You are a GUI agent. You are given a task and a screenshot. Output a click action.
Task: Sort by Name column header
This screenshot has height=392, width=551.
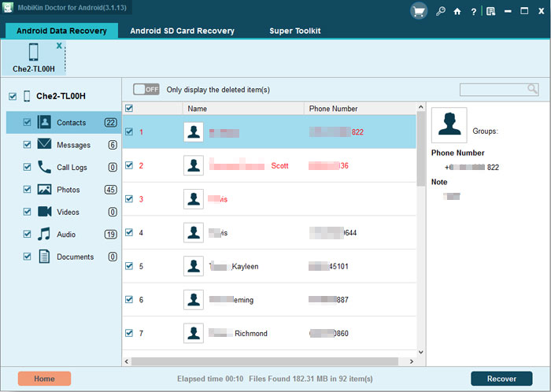(x=243, y=109)
